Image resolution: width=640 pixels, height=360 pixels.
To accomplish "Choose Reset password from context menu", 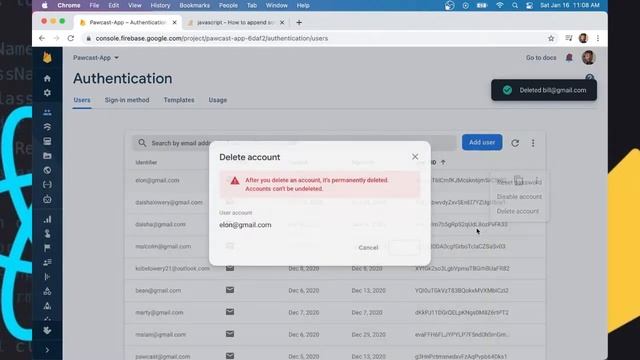I will [519, 182].
